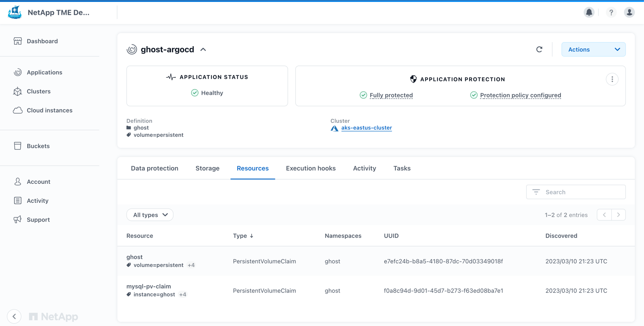
Task: Collapse the sidebar with the back arrow
Action: point(14,316)
